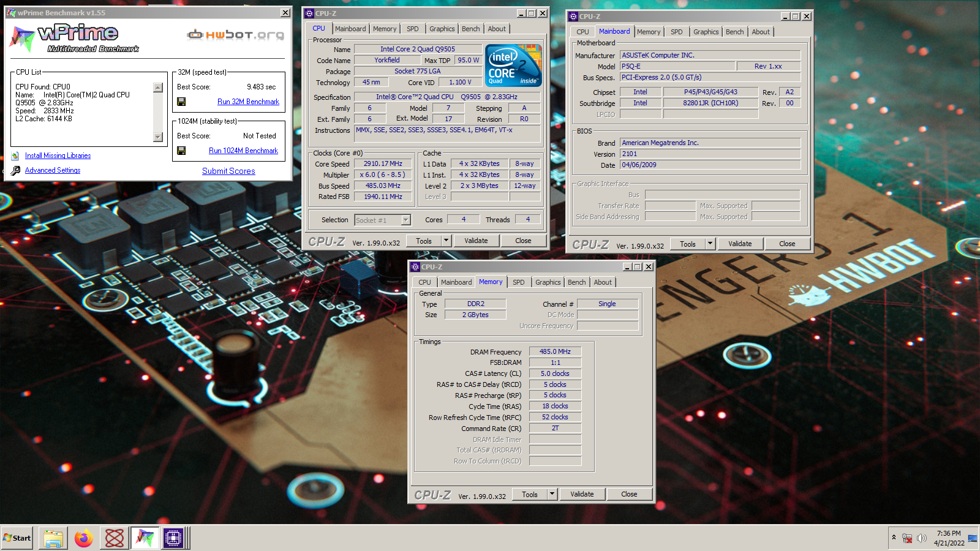Image resolution: width=980 pixels, height=551 pixels.
Task: Click the BIOS version 2101 field
Action: point(710,154)
